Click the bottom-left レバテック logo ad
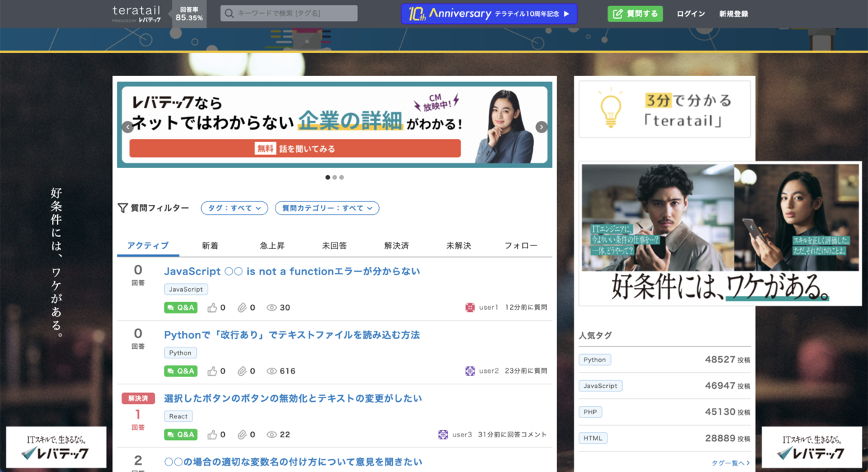 tap(56, 447)
